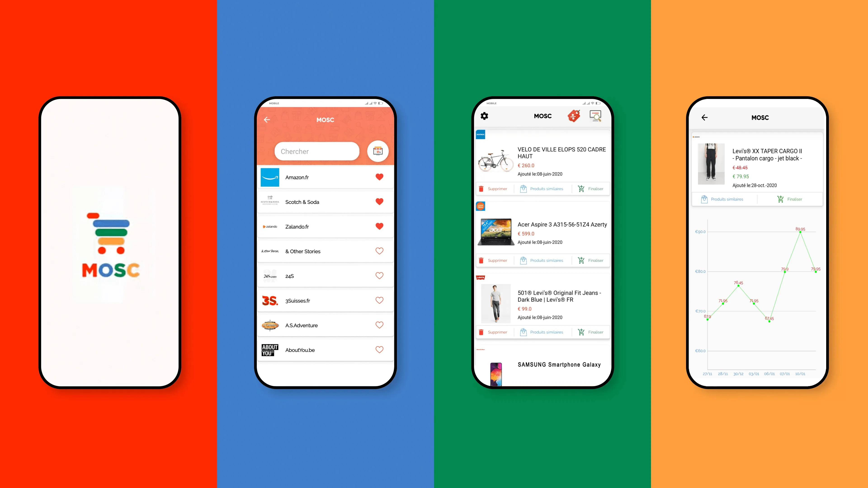The height and width of the screenshot is (488, 868).
Task: Select the Chercher search input field
Action: coord(316,151)
